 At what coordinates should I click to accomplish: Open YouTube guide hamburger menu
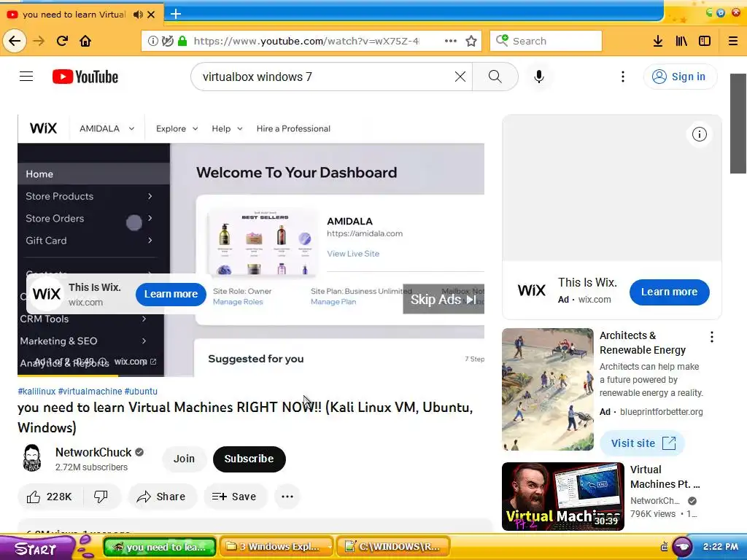click(x=26, y=76)
